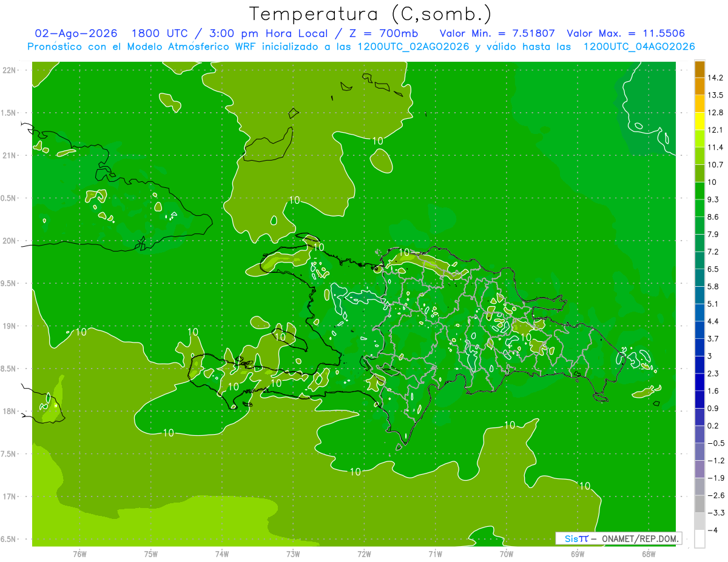Click the '8.6' colorbar value
Image resolution: width=728 pixels, height=562 pixels.
tap(713, 217)
